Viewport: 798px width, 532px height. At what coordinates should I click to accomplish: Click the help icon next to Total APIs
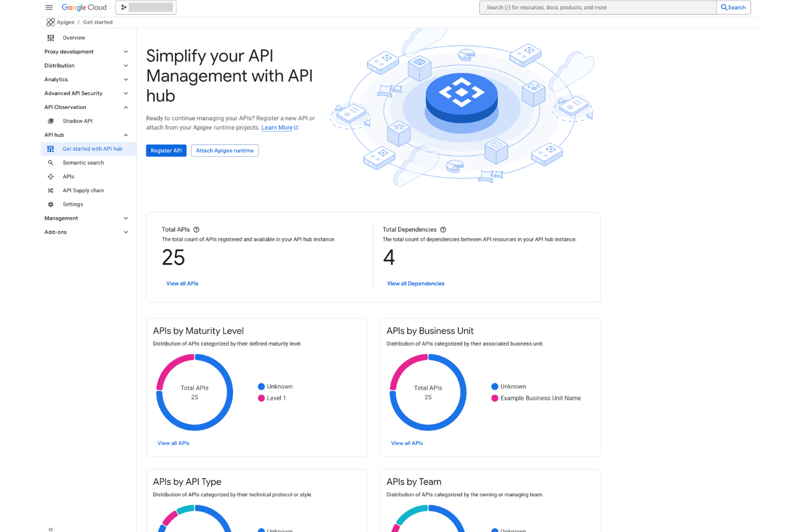click(196, 230)
